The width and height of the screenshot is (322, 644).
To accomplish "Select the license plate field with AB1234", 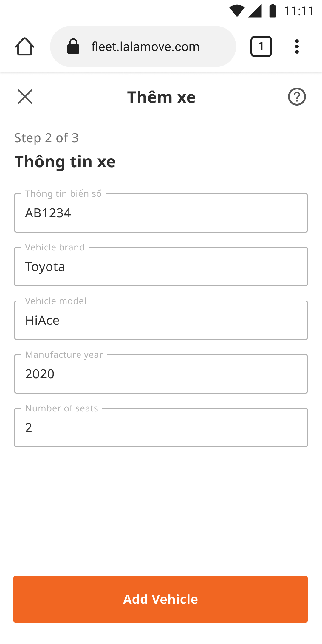I will pyautogui.click(x=161, y=213).
